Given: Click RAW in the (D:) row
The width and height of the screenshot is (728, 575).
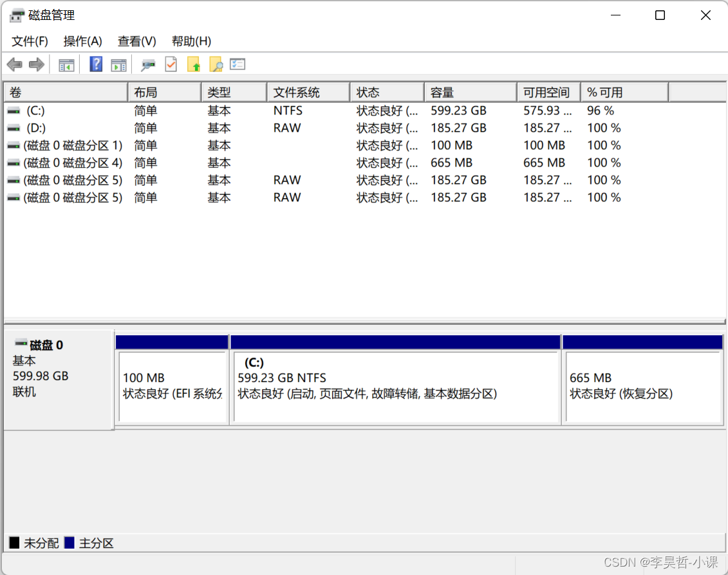Looking at the screenshot, I should [287, 128].
